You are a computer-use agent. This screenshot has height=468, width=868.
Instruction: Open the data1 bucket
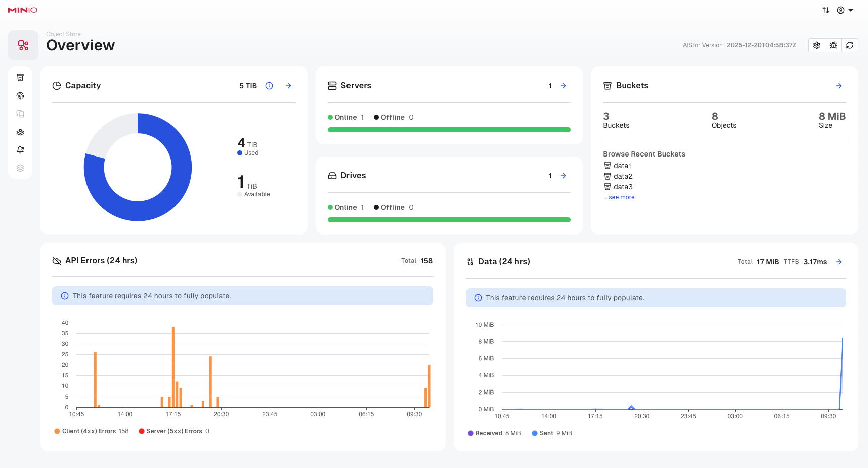pyautogui.click(x=622, y=166)
